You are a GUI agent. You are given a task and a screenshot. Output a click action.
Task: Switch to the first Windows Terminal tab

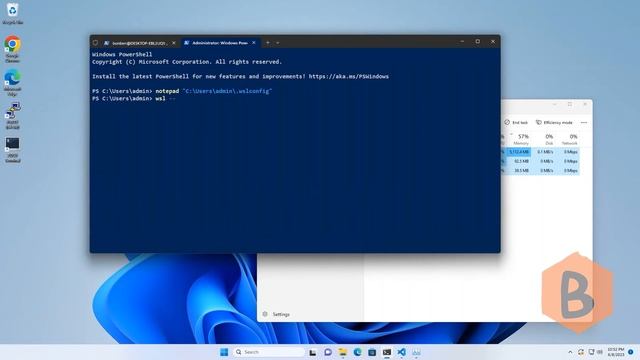coord(139,42)
